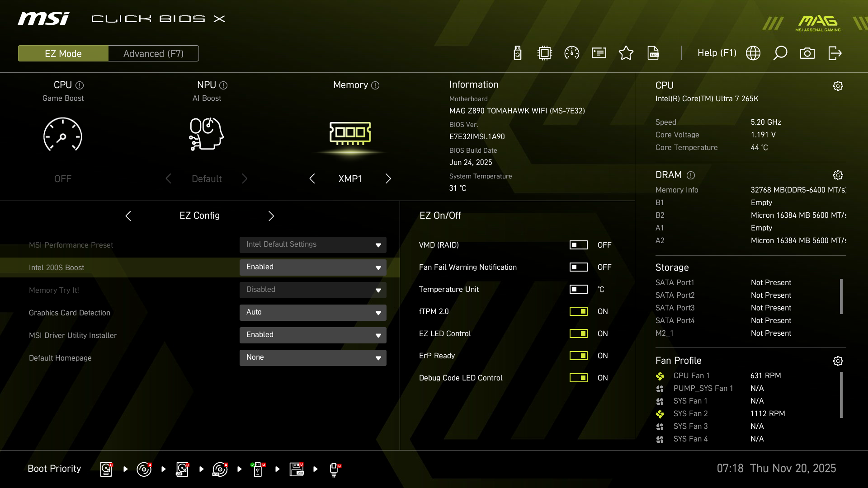Select the EZ Mode tab
The image size is (868, 488).
(x=63, y=53)
